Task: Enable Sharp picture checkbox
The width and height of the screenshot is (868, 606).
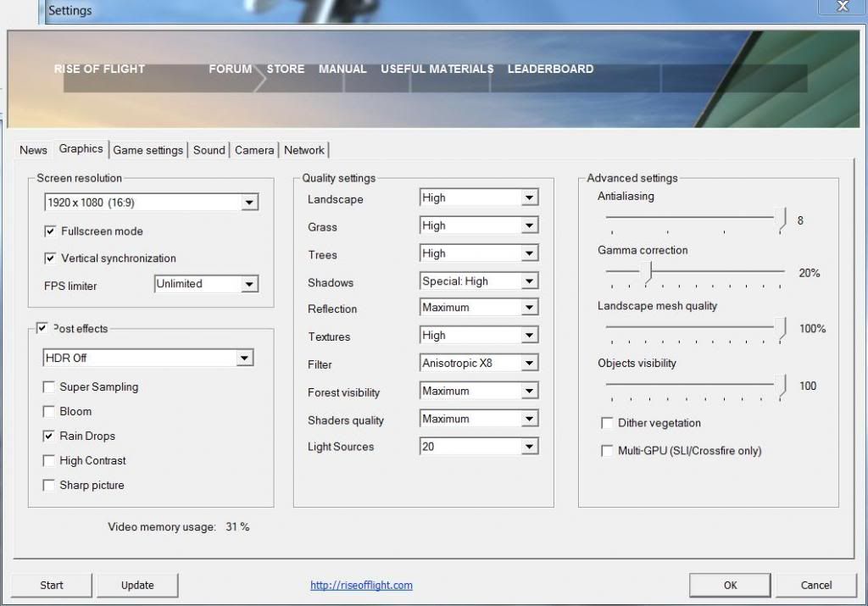Action: [x=48, y=486]
